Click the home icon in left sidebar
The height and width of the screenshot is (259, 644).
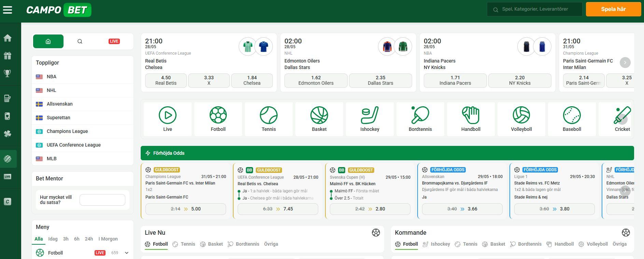click(x=8, y=38)
